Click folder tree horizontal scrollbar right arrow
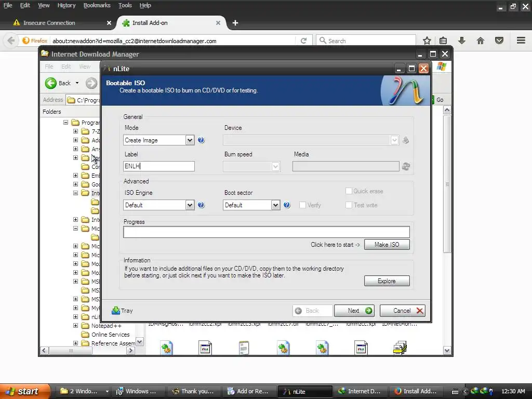This screenshot has height=399, width=532. 130,351
